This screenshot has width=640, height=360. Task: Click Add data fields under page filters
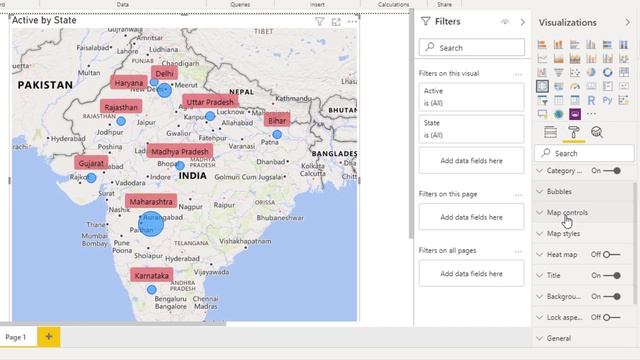pos(471,217)
